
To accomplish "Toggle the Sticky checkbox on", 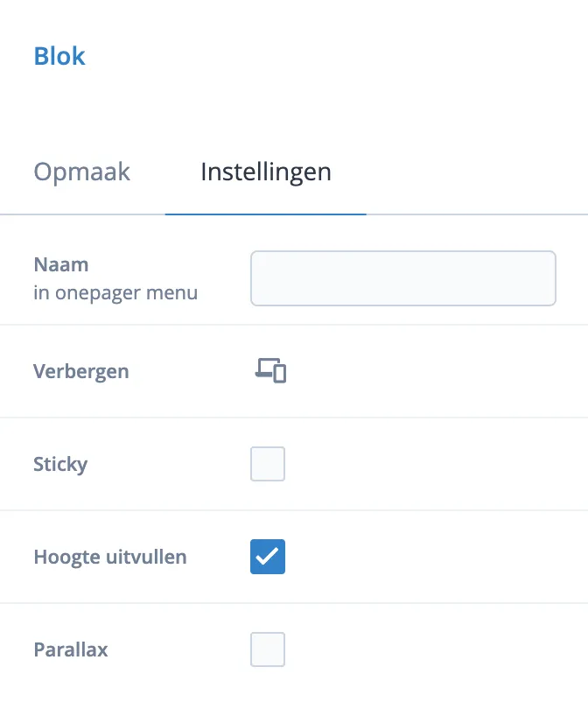I will (267, 464).
